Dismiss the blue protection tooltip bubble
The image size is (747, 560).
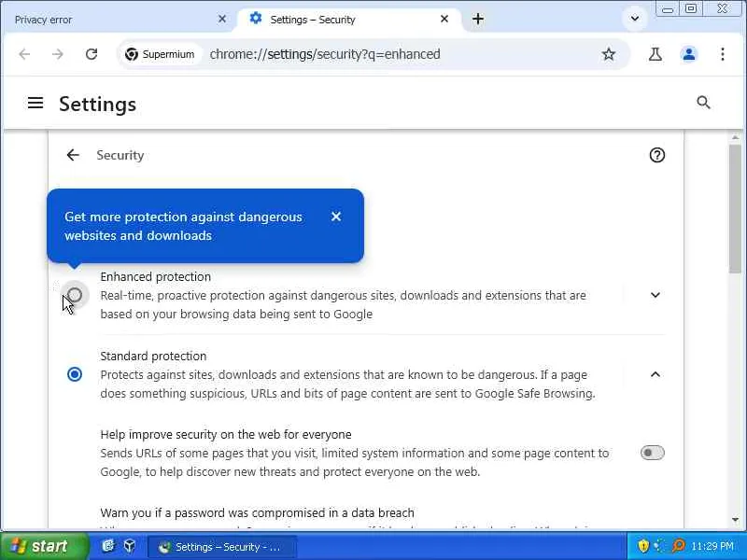coord(336,217)
